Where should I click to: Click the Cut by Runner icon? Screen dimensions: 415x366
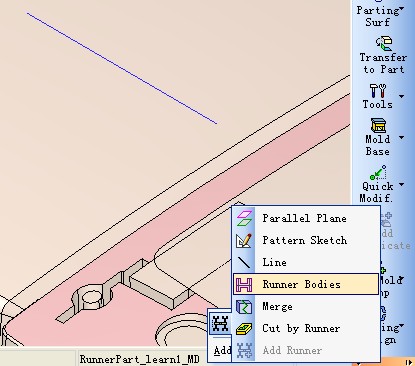244,328
